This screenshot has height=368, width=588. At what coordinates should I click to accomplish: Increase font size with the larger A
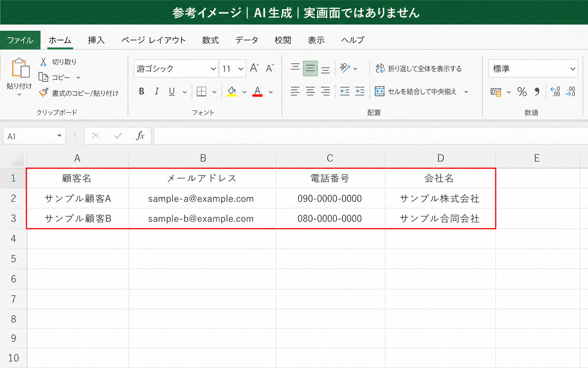[x=254, y=68]
